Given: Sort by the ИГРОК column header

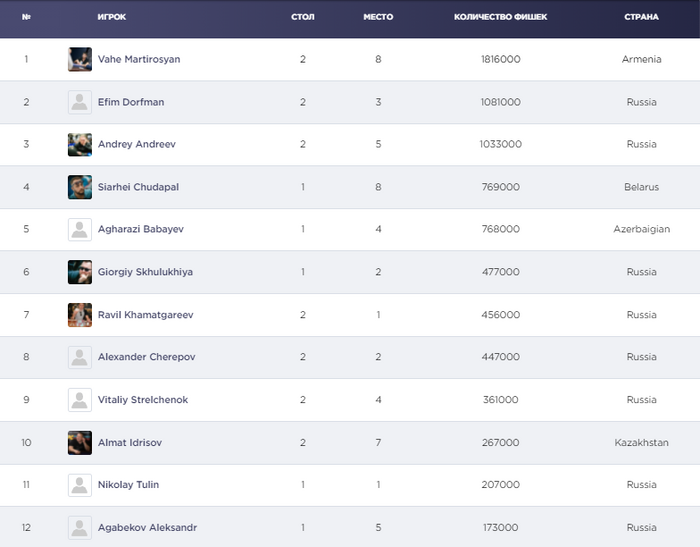Looking at the screenshot, I should [x=111, y=17].
